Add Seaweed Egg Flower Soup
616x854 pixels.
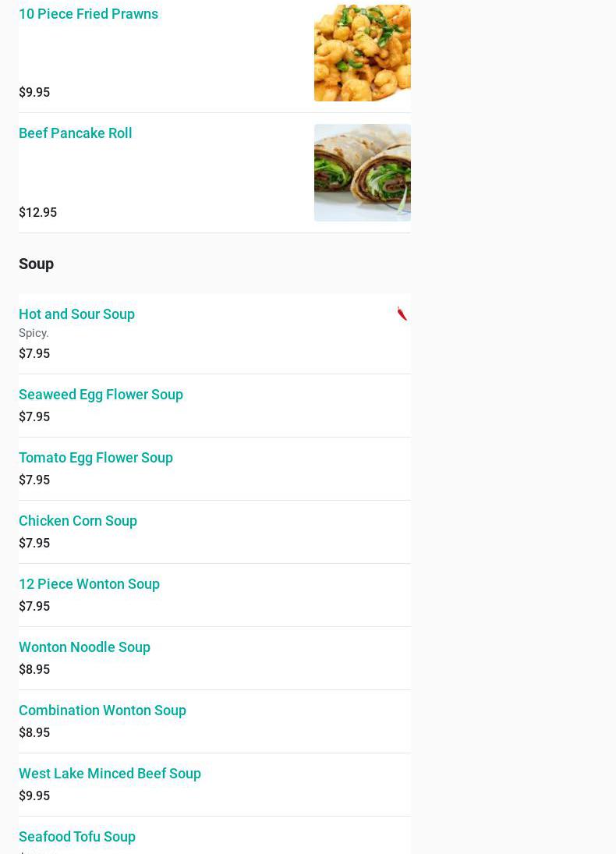coord(101,395)
